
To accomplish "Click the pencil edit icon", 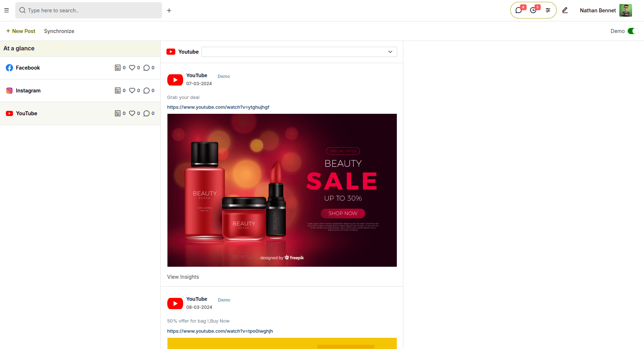I will (x=565, y=10).
